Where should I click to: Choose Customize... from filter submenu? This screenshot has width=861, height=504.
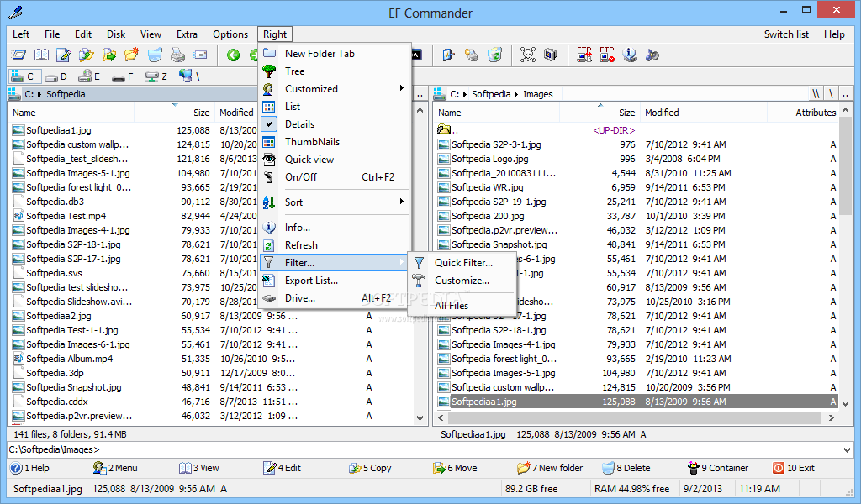[x=462, y=281]
